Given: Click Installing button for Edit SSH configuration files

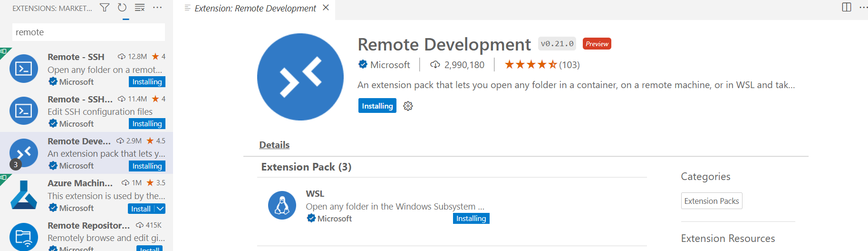Looking at the screenshot, I should (x=147, y=124).
